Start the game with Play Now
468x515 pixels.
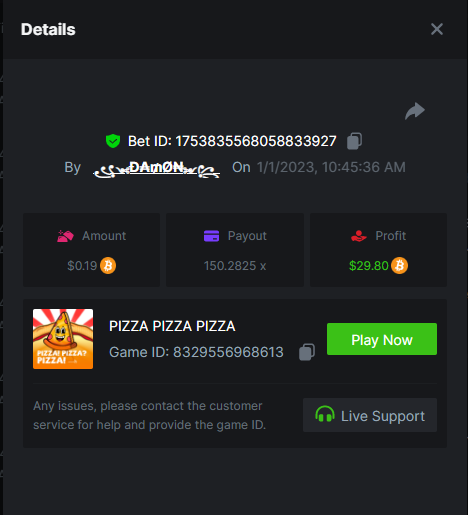tap(382, 339)
